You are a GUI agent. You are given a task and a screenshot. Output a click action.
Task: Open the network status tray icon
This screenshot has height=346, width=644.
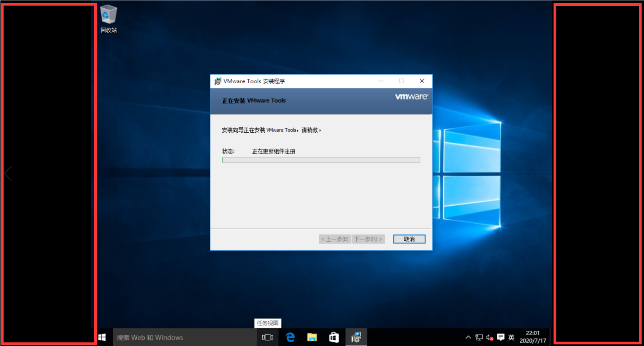coord(479,337)
